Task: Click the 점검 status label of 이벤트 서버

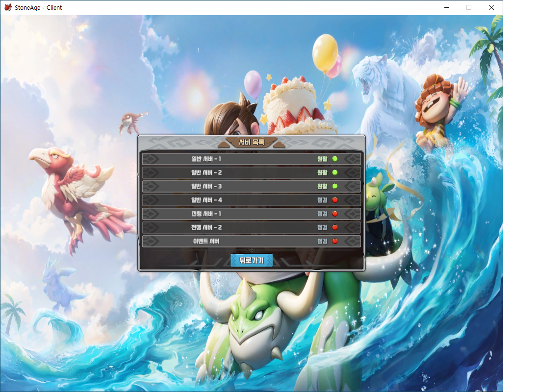Action: (x=322, y=241)
